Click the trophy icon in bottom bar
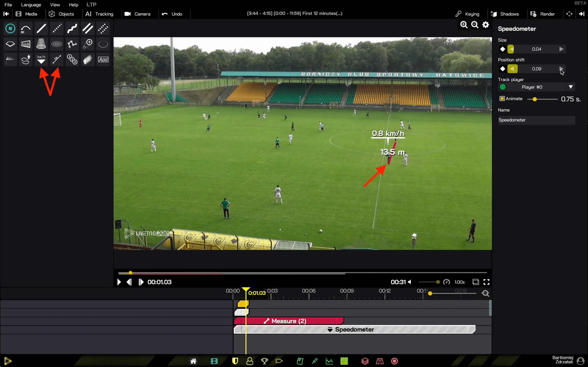The width and height of the screenshot is (588, 367). click(x=264, y=361)
